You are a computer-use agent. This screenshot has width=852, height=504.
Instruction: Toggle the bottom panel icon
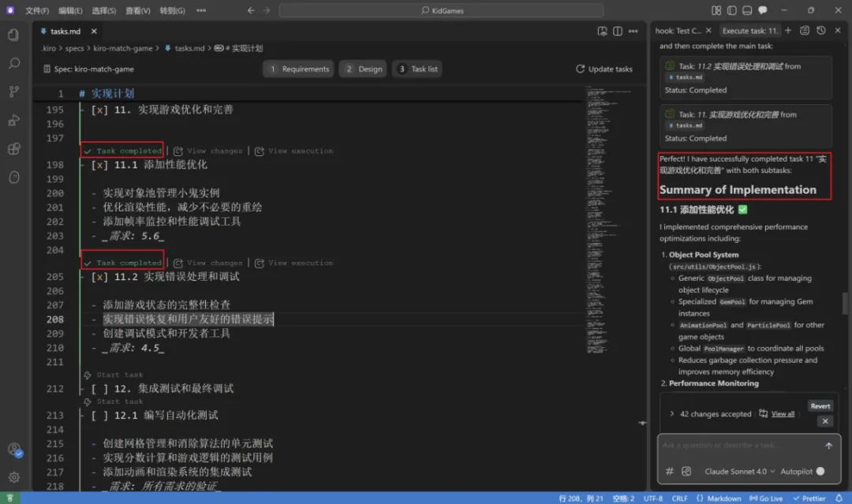pos(747,10)
